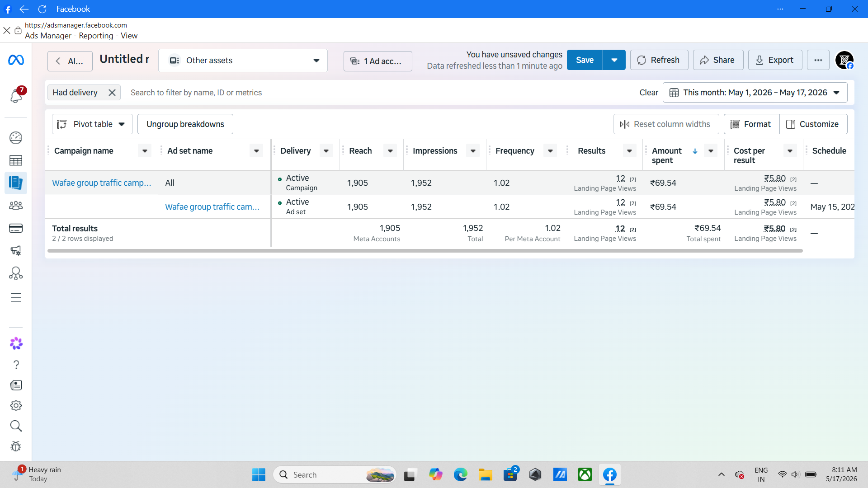
Task: Click the colorful flower icon in sidebar
Action: [16, 343]
